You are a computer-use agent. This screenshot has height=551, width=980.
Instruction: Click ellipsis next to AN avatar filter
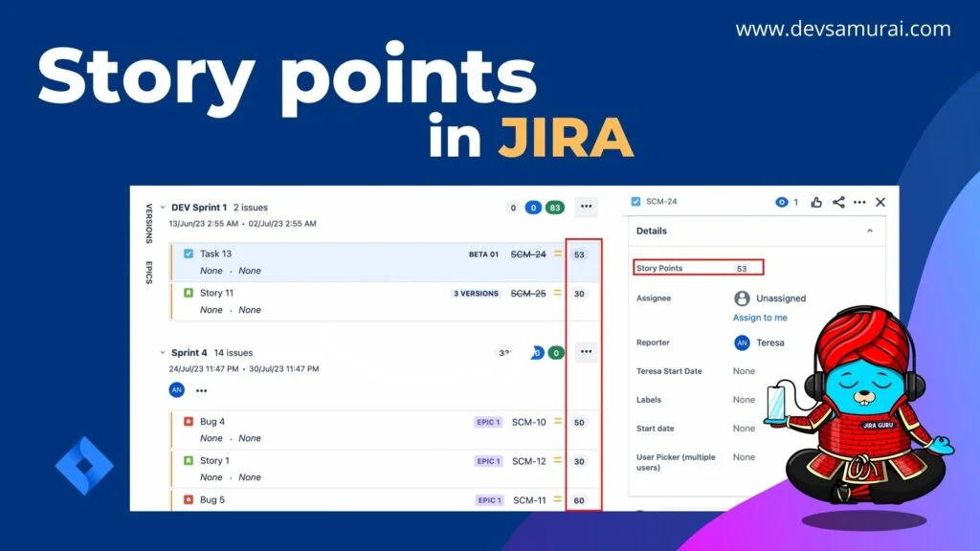click(x=201, y=390)
